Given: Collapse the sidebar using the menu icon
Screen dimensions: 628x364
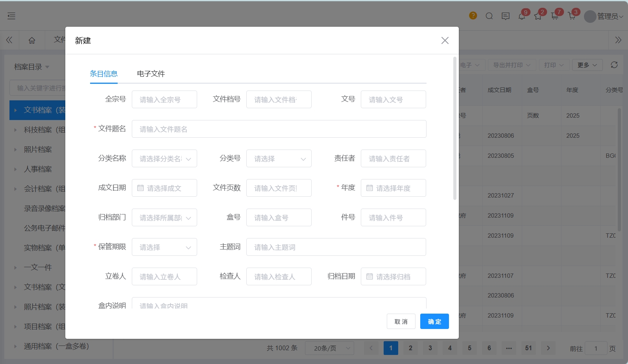Looking at the screenshot, I should click(x=11, y=16).
